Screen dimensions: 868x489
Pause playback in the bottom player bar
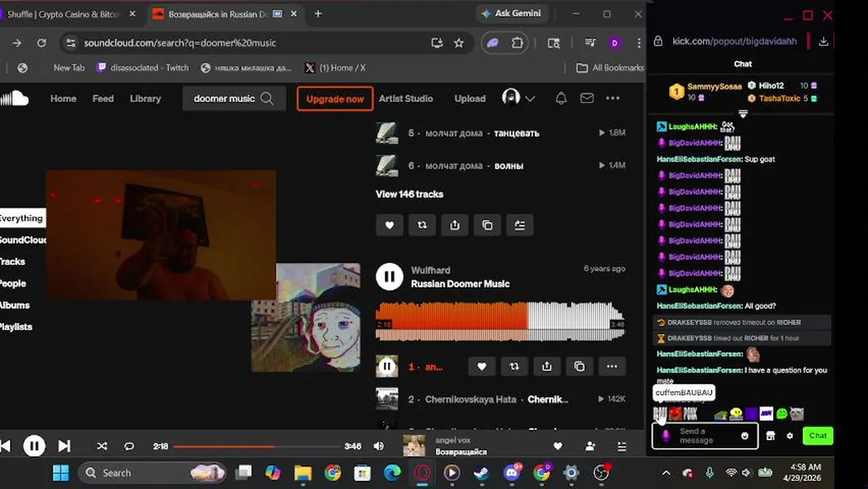[34, 446]
